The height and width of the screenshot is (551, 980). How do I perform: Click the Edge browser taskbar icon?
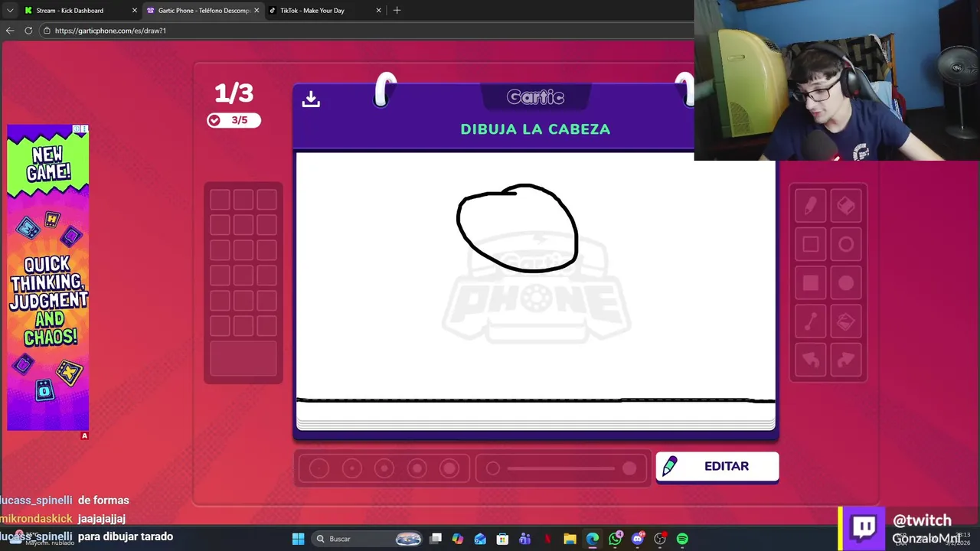[593, 539]
